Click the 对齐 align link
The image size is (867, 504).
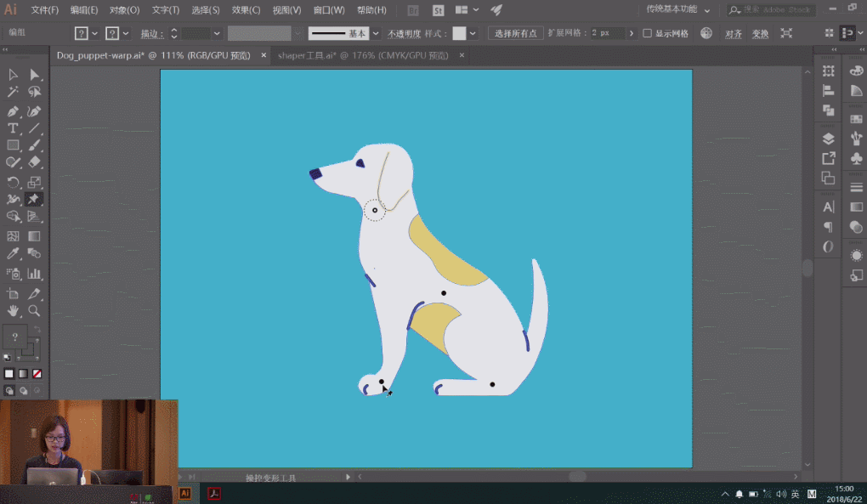pos(733,33)
